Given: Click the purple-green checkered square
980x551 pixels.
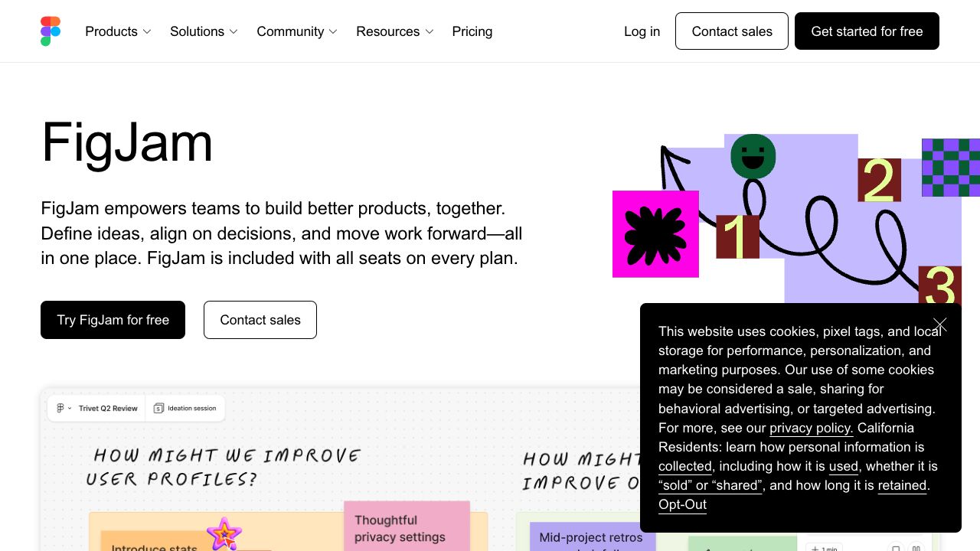Looking at the screenshot, I should 950,168.
